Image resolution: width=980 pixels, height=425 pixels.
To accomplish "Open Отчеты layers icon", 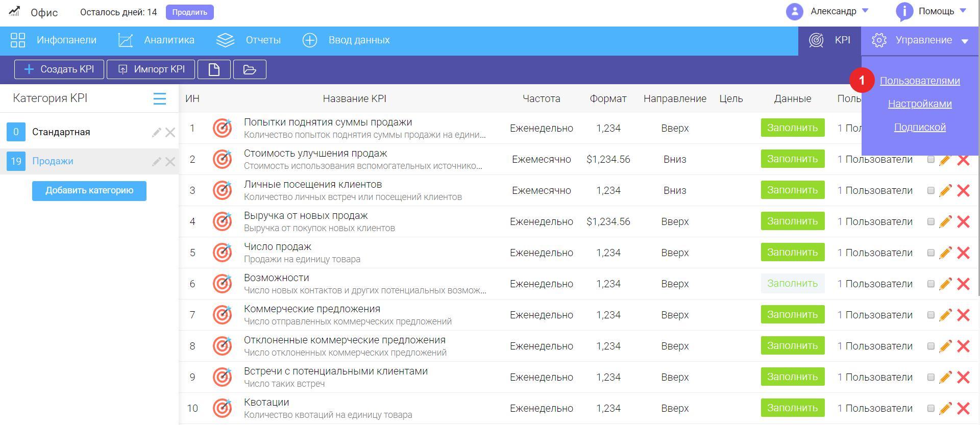I will [x=225, y=40].
